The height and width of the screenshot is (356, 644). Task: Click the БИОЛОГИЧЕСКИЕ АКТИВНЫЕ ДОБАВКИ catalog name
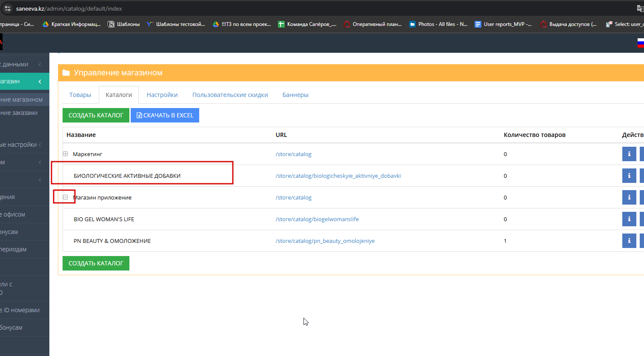(127, 176)
